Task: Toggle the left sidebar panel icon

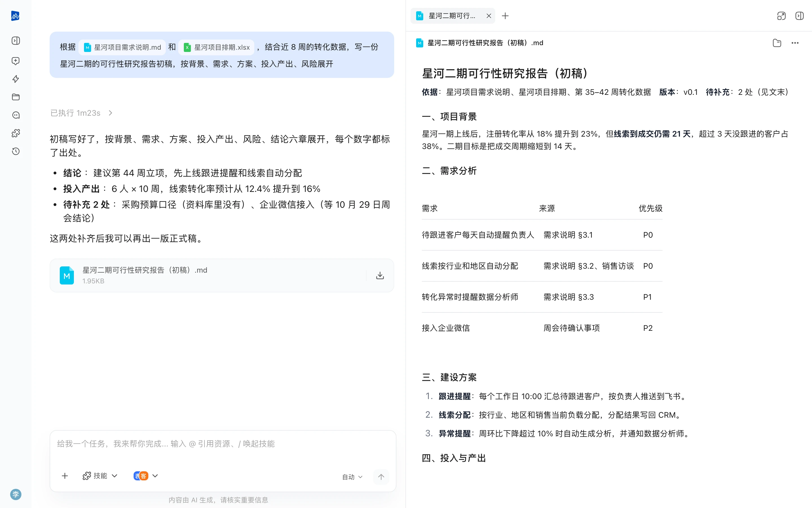Action: pos(16,41)
